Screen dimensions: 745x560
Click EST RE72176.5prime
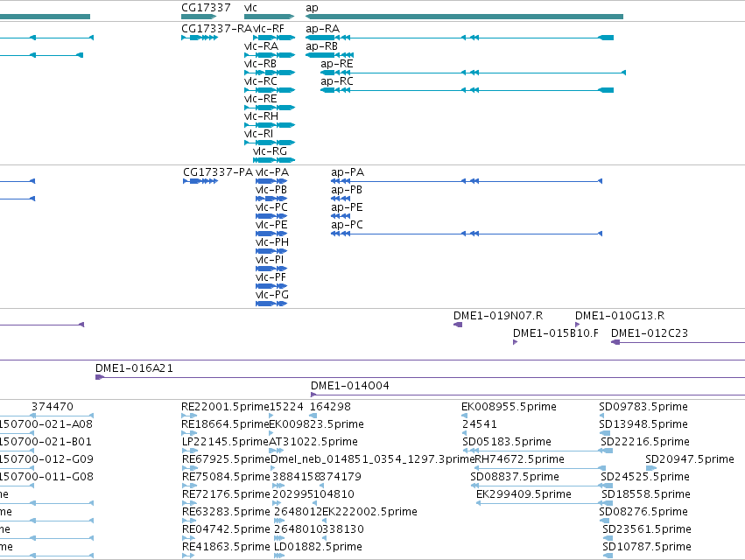click(x=226, y=494)
